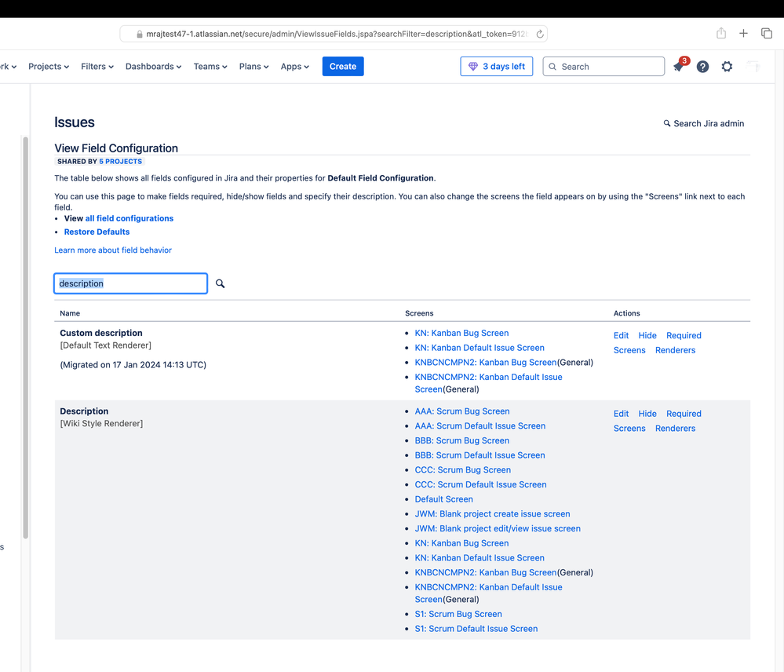This screenshot has width=784, height=672.
Task: Mark Custom description as Required
Action: pos(684,335)
